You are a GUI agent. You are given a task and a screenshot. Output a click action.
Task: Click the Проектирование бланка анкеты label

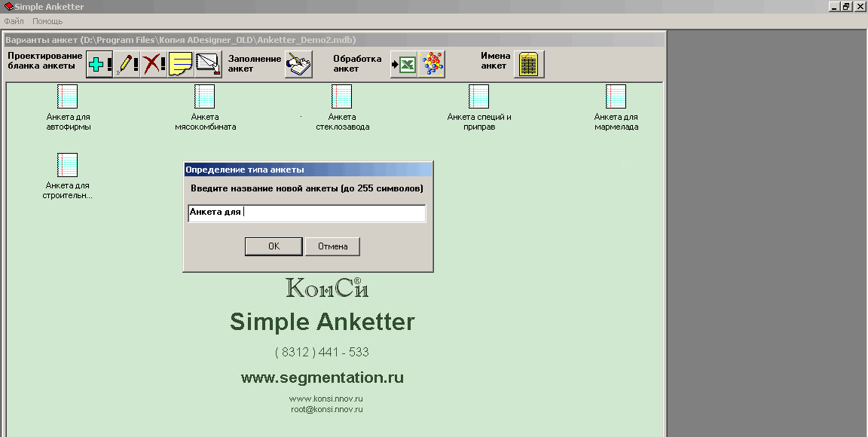[45, 61]
